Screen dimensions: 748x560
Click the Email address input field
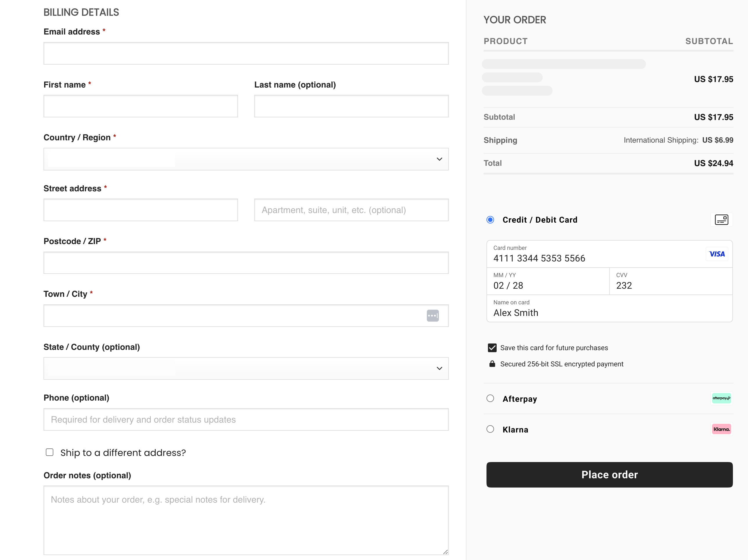(x=246, y=53)
